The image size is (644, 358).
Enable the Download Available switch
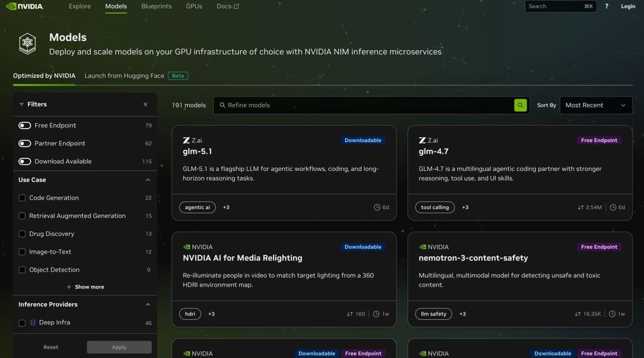click(x=25, y=161)
